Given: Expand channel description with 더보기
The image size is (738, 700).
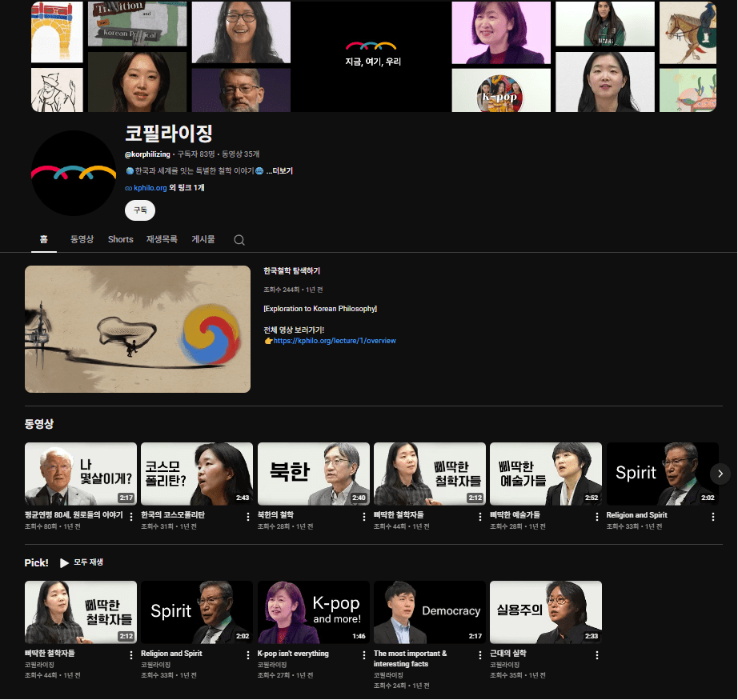Looking at the screenshot, I should point(279,170).
